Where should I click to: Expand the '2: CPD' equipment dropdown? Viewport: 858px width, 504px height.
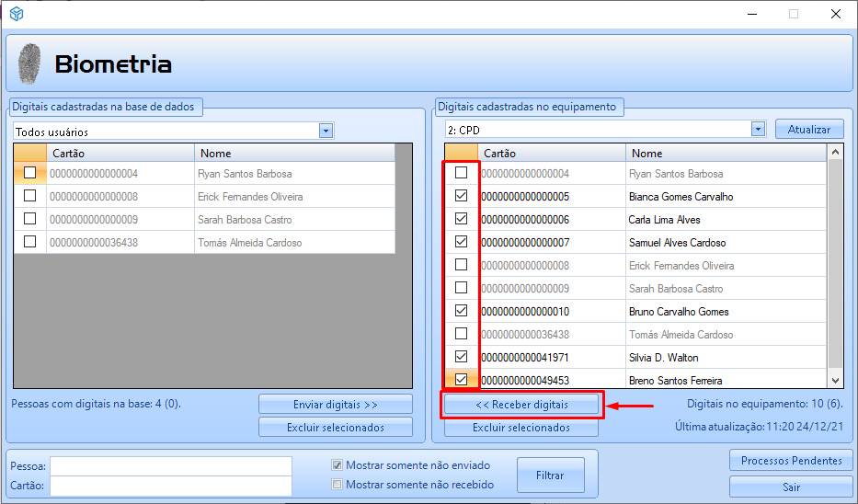(758, 130)
